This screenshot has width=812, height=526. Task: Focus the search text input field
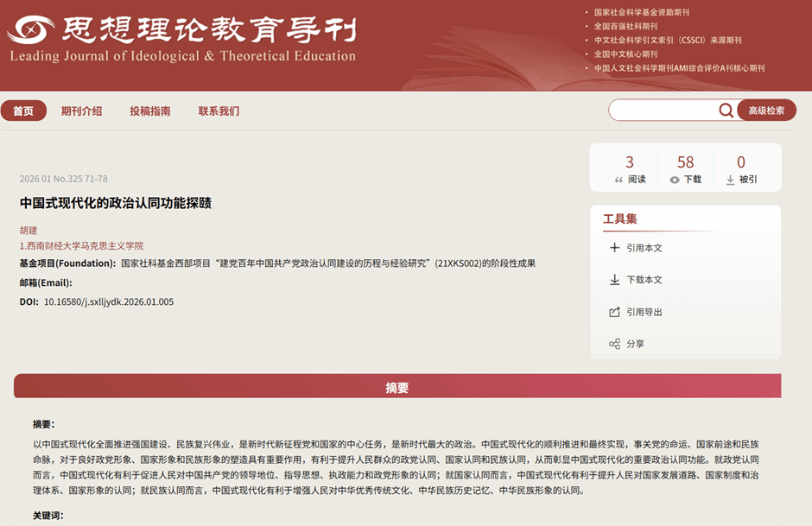[x=662, y=111]
